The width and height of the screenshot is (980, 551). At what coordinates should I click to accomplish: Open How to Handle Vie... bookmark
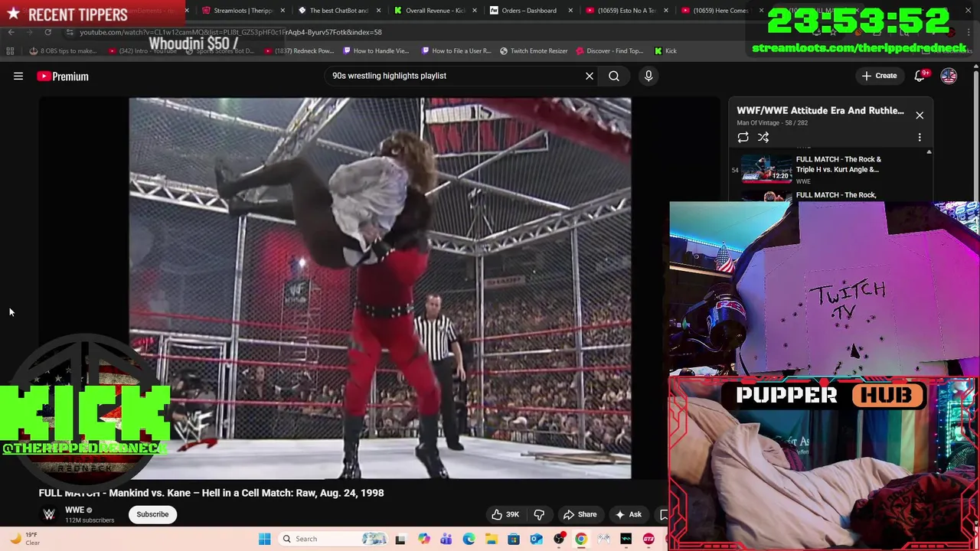pos(376,51)
